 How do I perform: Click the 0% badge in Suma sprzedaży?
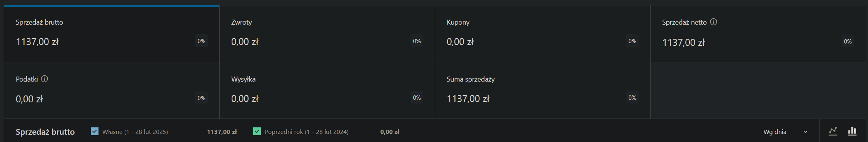[632, 98]
